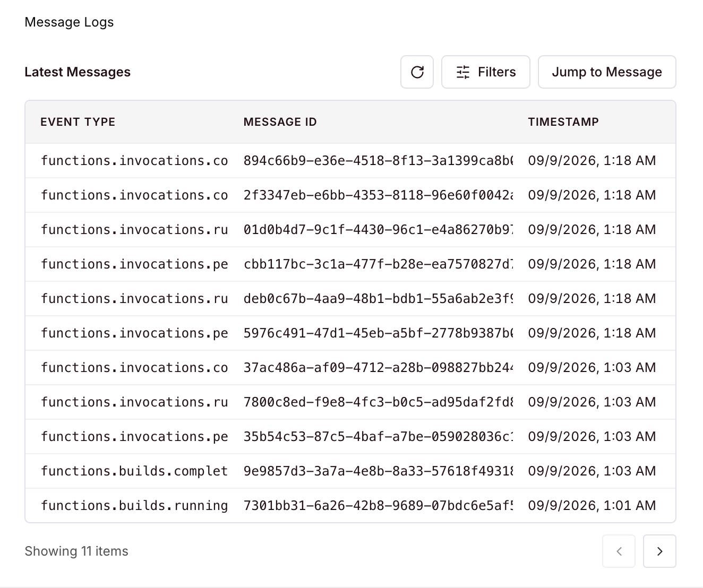The width and height of the screenshot is (703, 588).
Task: Click the TIMESTAMP column header
Action: [563, 122]
